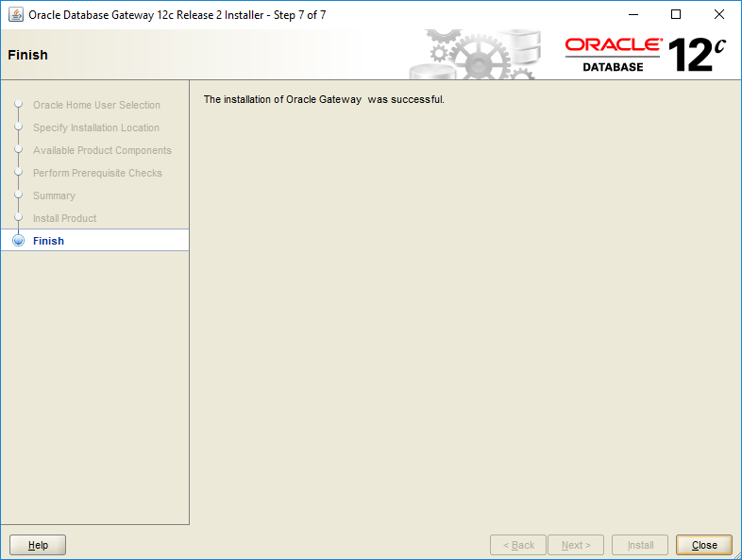
Task: Select the Install Product step
Action: coord(65,218)
